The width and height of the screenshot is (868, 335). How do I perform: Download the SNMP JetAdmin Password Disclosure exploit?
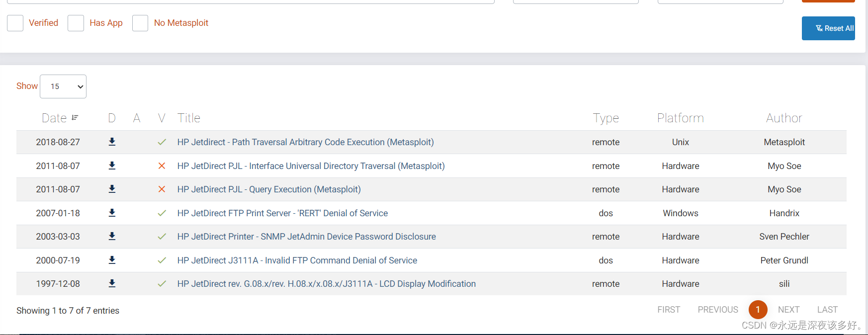112,236
